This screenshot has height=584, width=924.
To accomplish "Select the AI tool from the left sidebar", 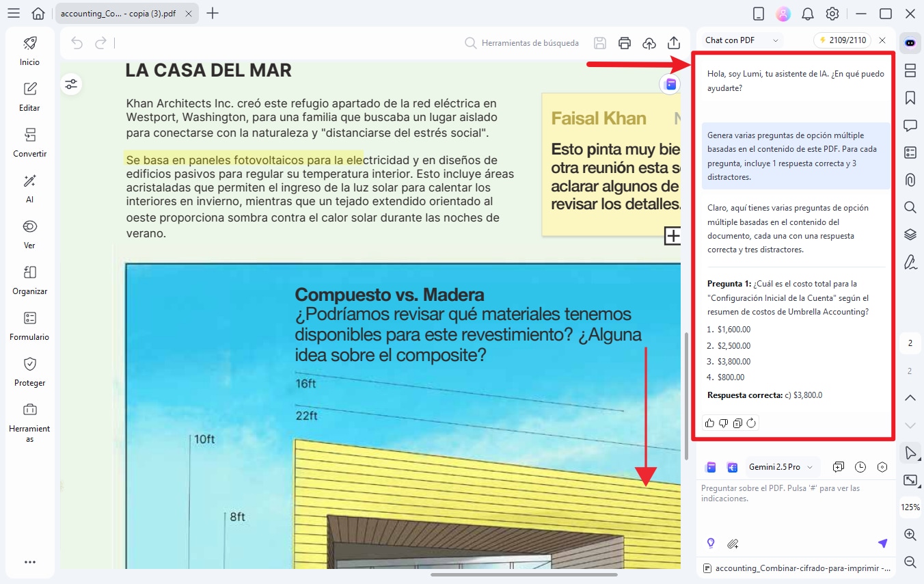I will (29, 187).
